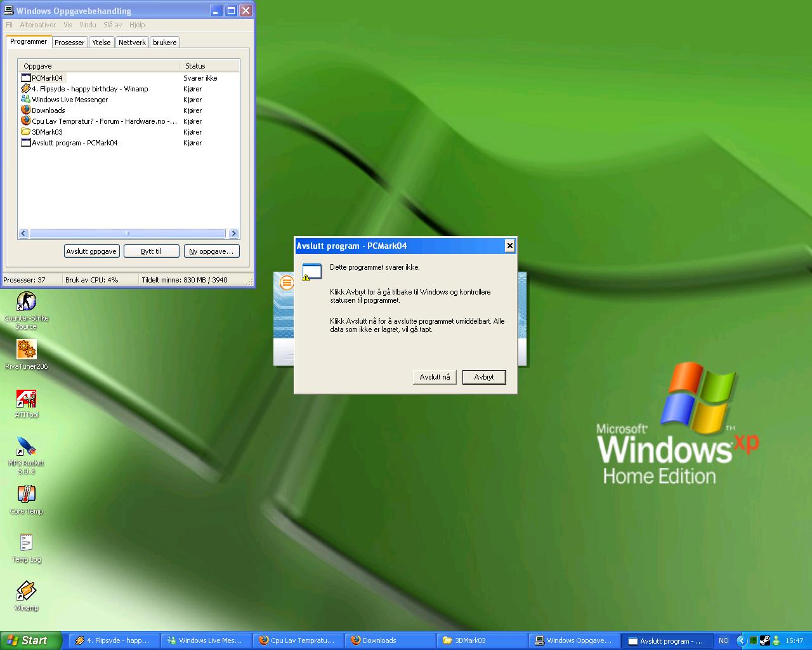The width and height of the screenshot is (812, 650).
Task: Click Bruk av CPU: 4% in status bar
Action: pyautogui.click(x=92, y=280)
